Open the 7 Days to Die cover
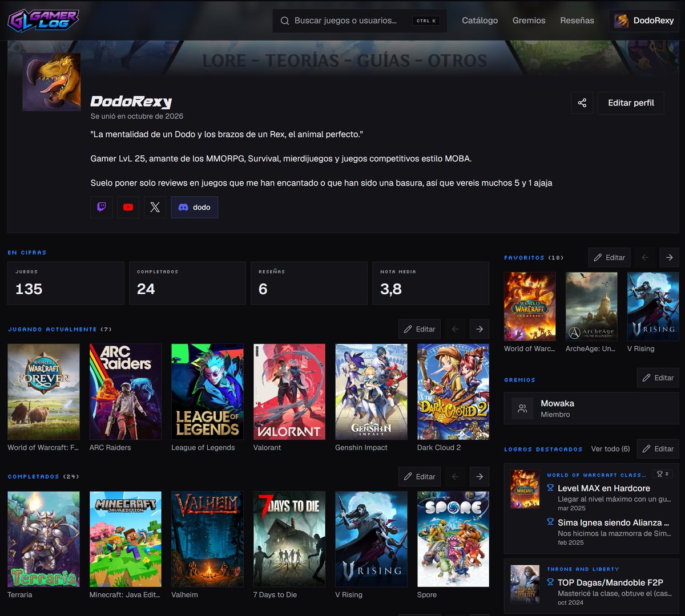The height and width of the screenshot is (616, 685). tap(289, 539)
